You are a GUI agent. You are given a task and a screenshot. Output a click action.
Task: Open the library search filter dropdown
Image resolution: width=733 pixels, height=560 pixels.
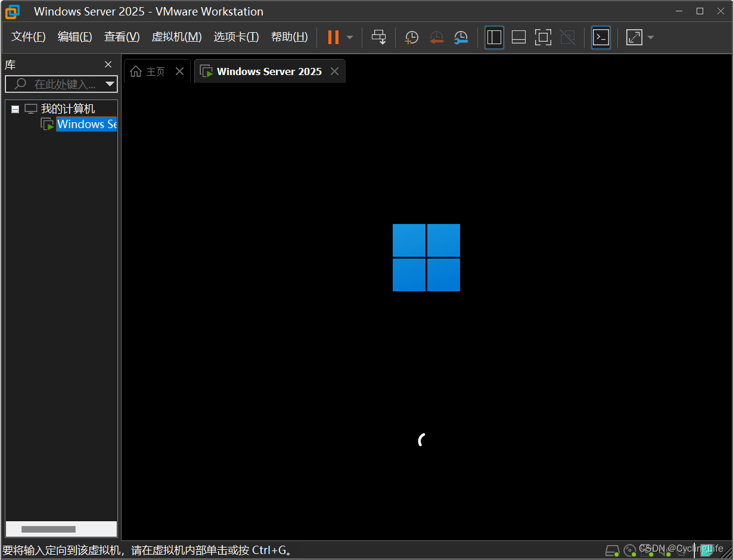[110, 84]
